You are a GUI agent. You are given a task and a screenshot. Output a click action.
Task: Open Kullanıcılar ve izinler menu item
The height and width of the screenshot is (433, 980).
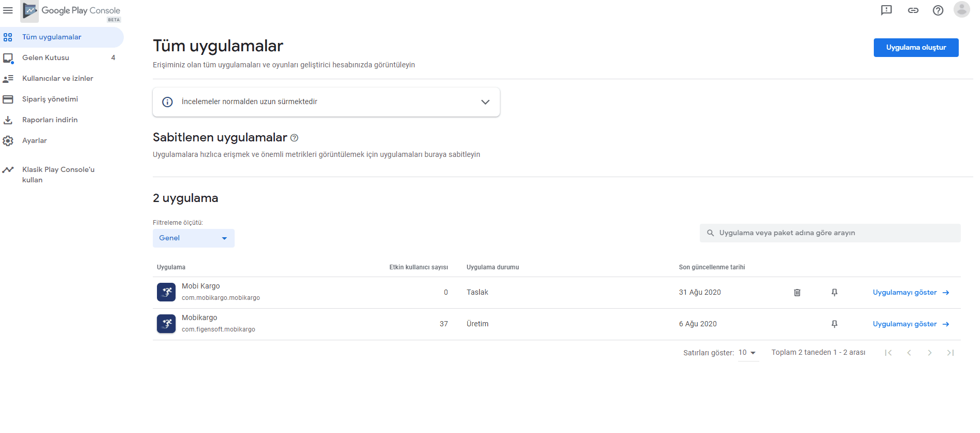click(62, 79)
